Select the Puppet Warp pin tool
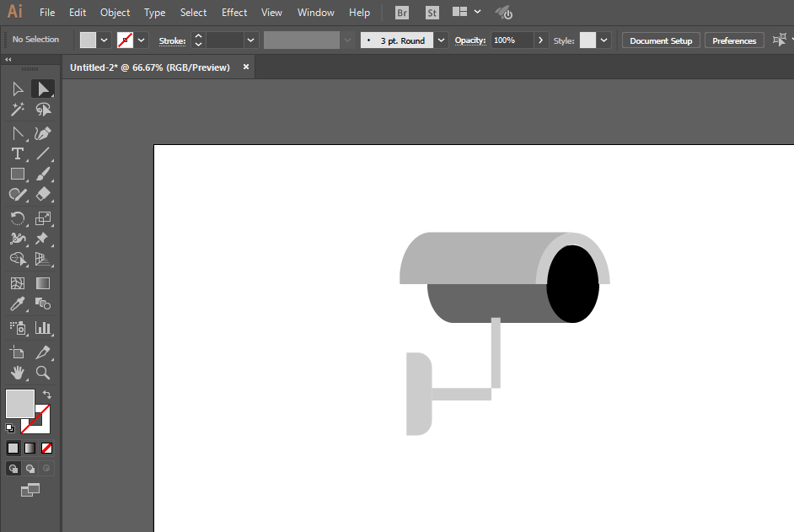 tap(42, 239)
